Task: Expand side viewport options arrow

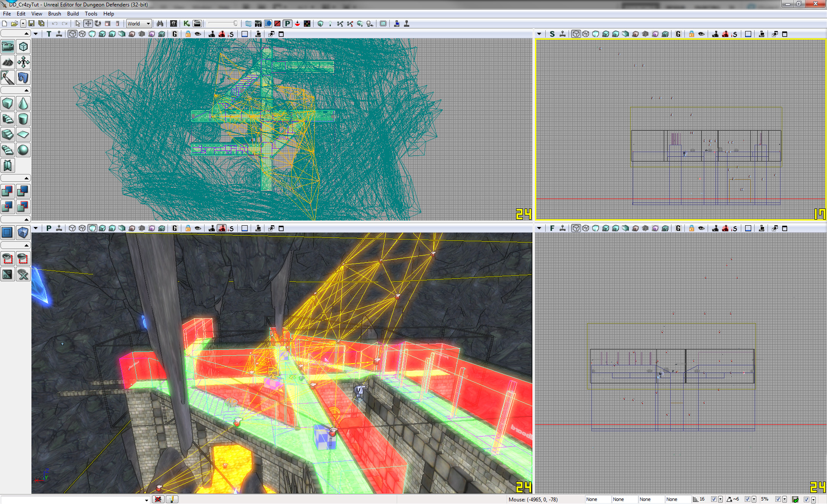Action: (x=539, y=34)
